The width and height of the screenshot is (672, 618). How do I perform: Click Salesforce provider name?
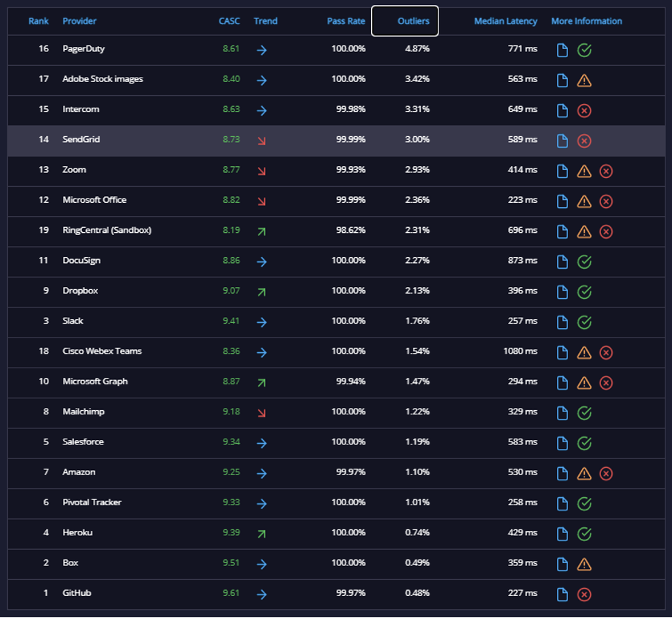point(83,442)
